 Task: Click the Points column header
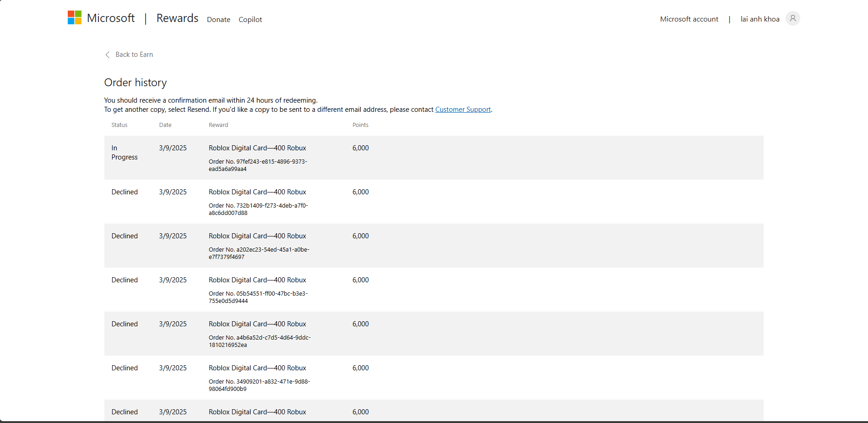coord(360,125)
